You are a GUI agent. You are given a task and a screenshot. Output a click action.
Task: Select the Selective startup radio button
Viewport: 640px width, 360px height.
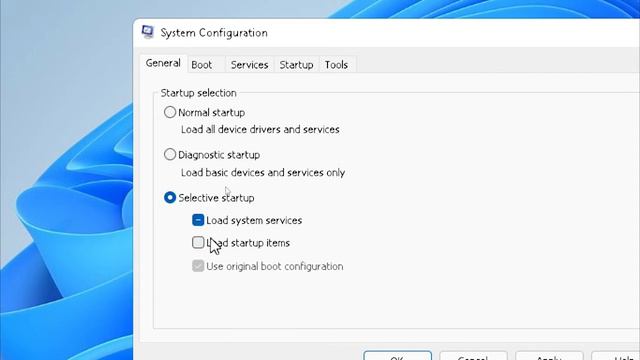coord(170,198)
